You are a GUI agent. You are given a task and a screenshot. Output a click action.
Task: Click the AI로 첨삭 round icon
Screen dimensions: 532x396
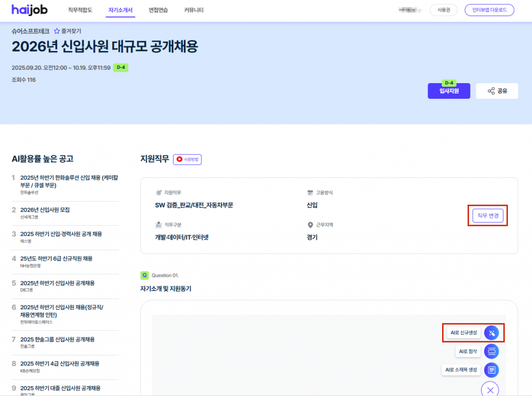pos(491,352)
